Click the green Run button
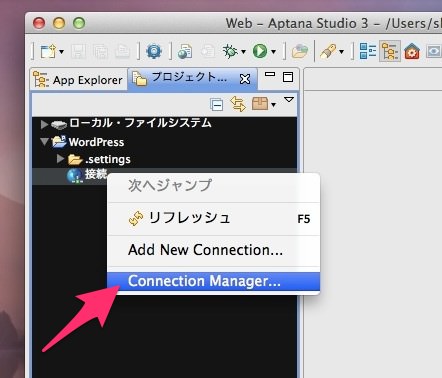The width and height of the screenshot is (442, 378). pos(260,51)
